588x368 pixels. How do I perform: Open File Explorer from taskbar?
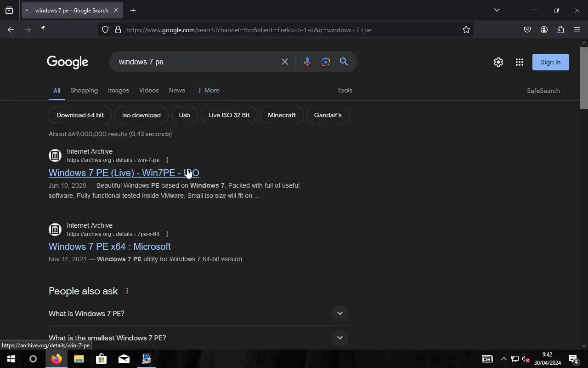79,359
